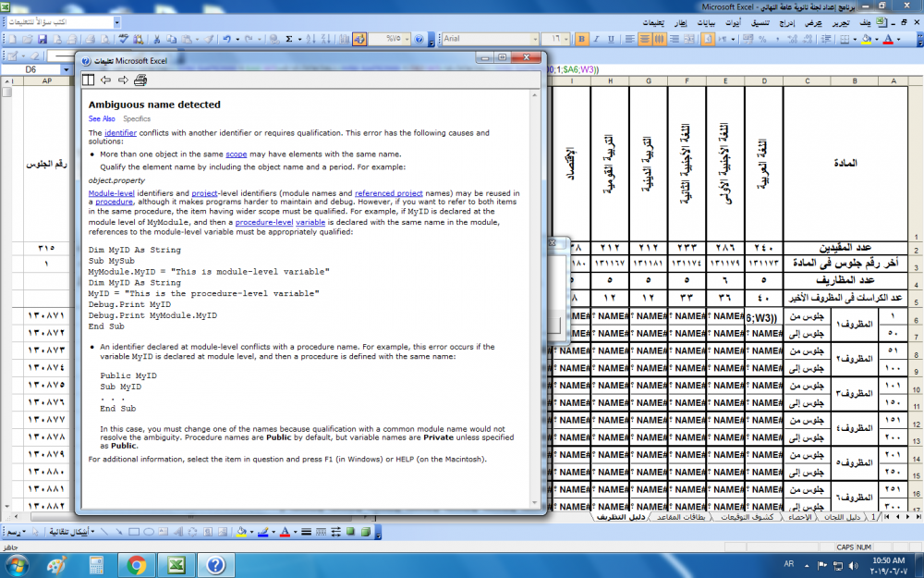This screenshot has width=924, height=578.
Task: Click the Print icon in the Help window
Action: (x=140, y=80)
